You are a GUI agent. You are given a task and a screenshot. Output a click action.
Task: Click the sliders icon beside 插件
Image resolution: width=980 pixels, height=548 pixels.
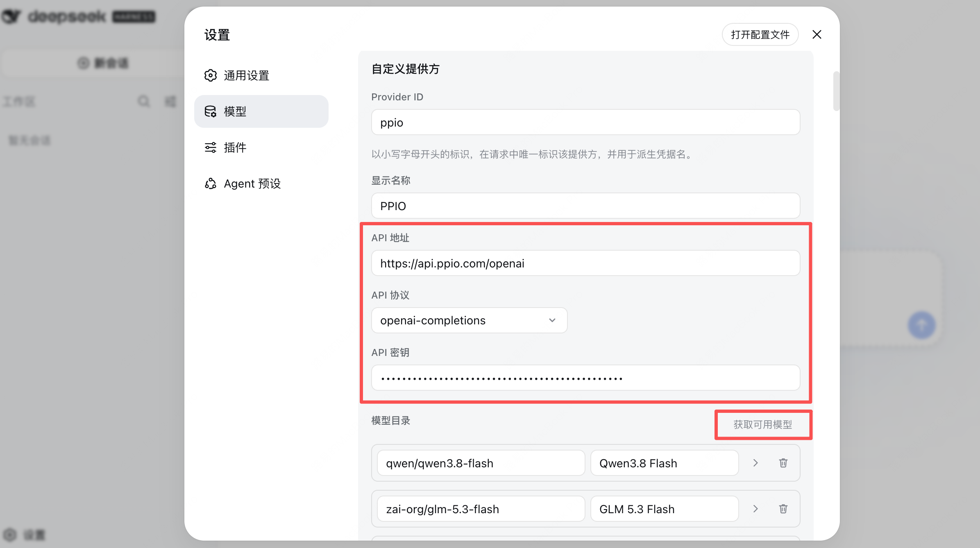(211, 147)
